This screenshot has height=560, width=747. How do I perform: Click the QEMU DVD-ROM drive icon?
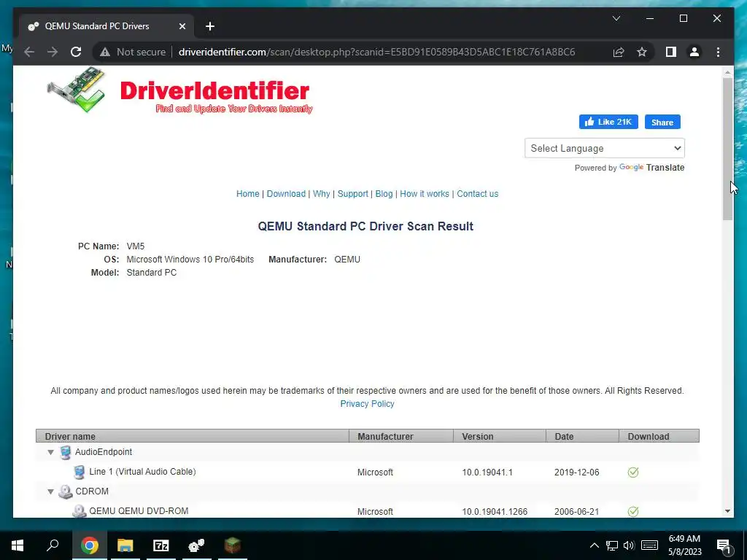coord(79,511)
